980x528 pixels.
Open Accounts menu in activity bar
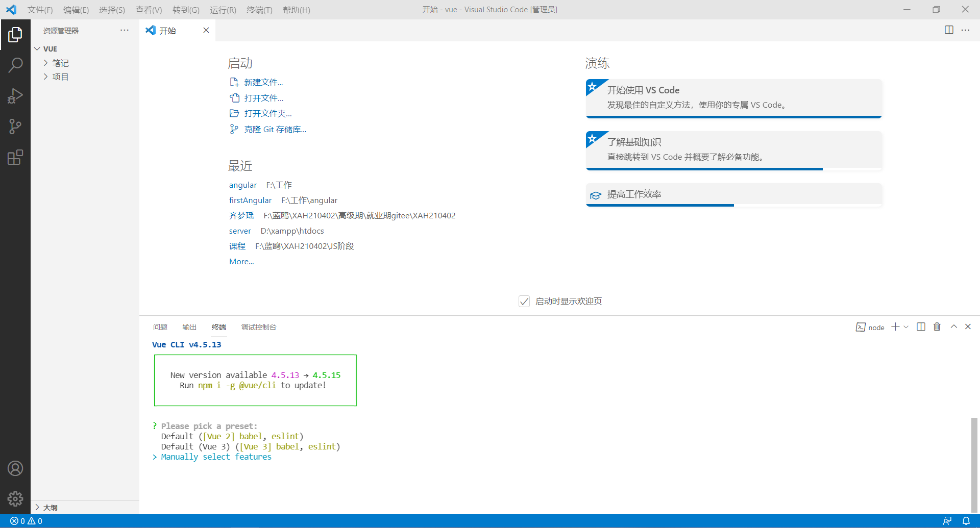[15, 468]
